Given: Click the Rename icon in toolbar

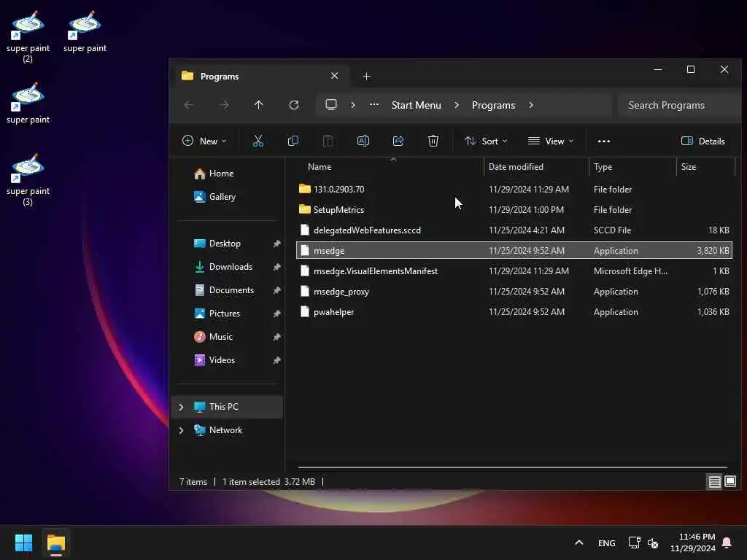Looking at the screenshot, I should tap(363, 141).
